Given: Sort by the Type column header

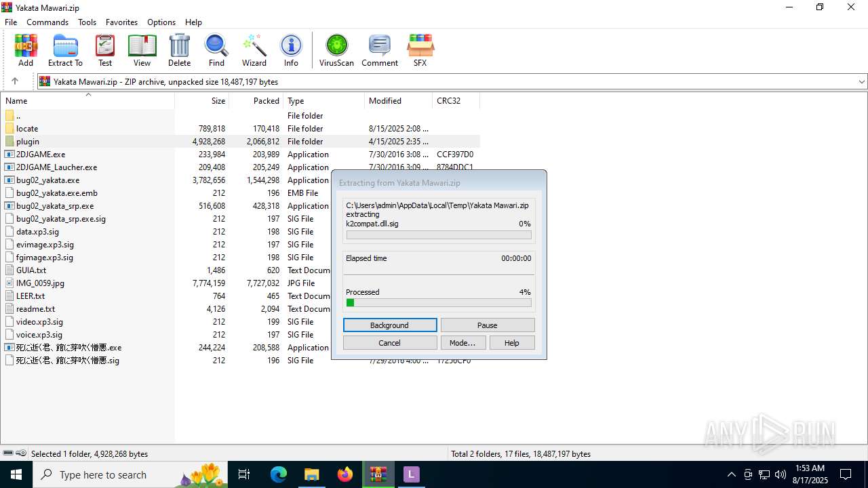Looking at the screenshot, I should 324,100.
